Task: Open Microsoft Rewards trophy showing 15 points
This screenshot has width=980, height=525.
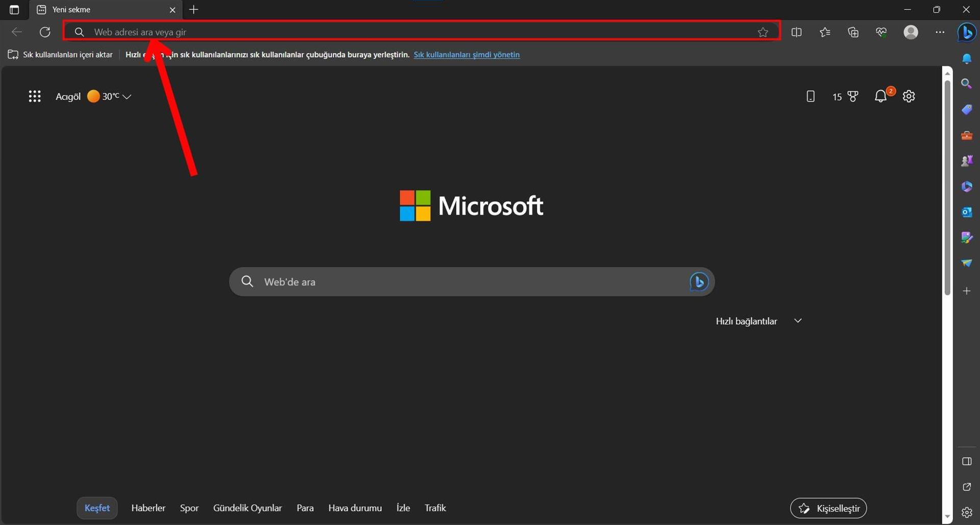Action: pyautogui.click(x=845, y=97)
